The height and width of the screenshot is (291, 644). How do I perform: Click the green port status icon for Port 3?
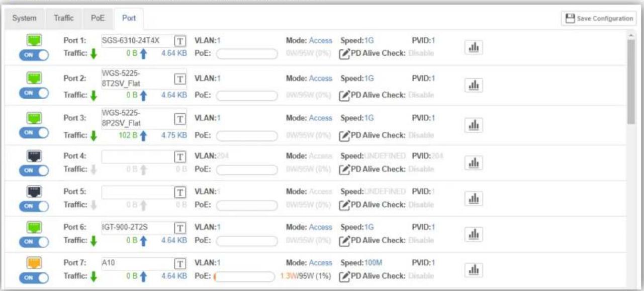[x=33, y=118]
